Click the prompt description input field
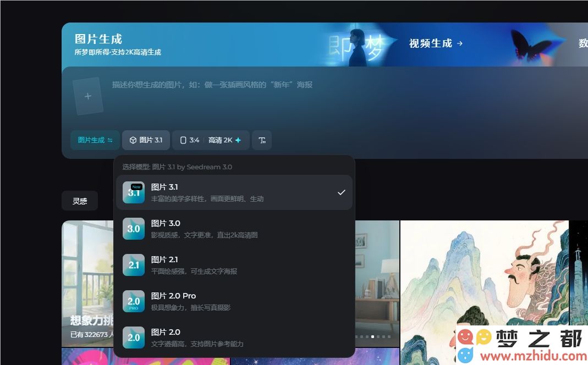Viewport: 588px width, 365px height. (x=212, y=85)
